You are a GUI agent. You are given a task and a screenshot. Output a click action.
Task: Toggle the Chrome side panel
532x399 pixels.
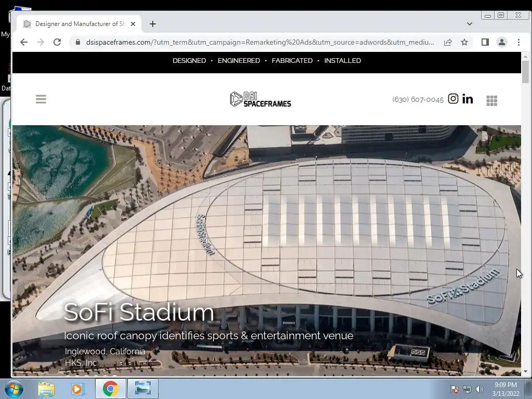(485, 42)
